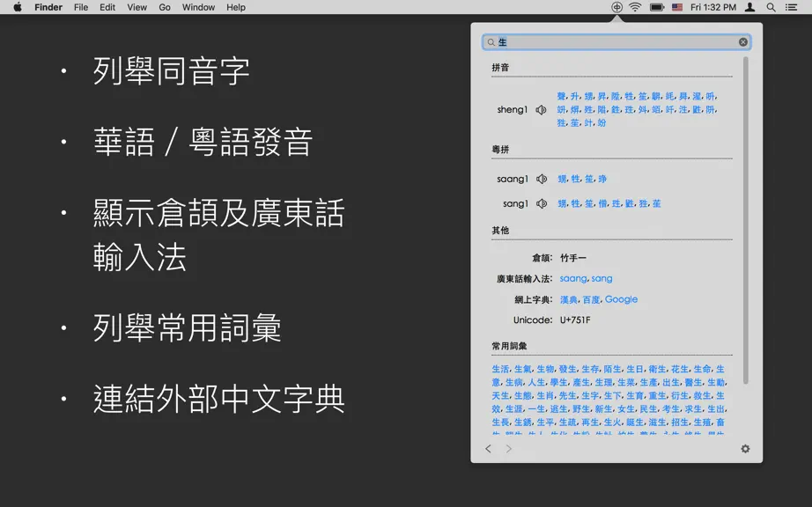
Task: Open the File menu
Action: click(x=81, y=7)
